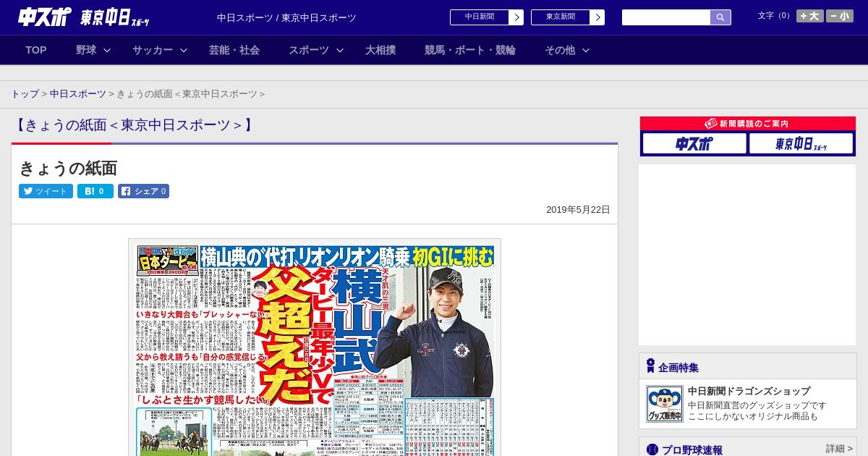Open 詳細 > for プロ野球速報
Image resolution: width=868 pixels, height=456 pixels.
839,449
